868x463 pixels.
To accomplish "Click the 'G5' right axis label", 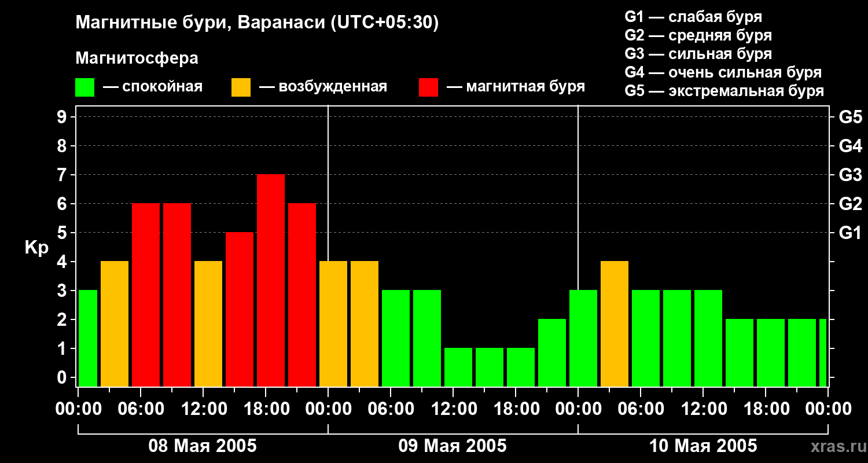I will pos(851,117).
